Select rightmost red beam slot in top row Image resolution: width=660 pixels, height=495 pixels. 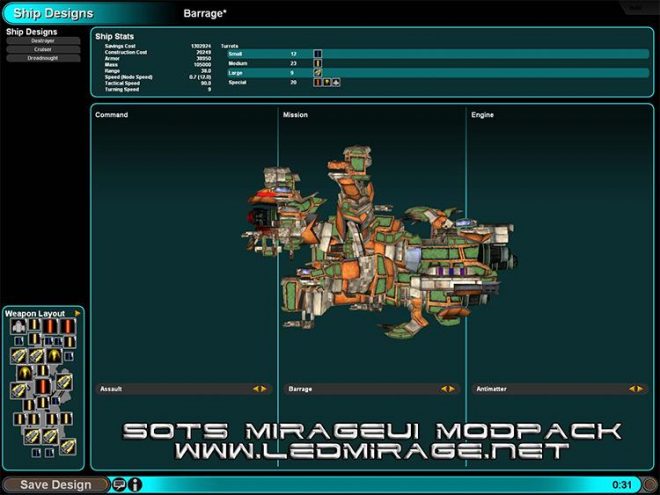click(x=68, y=326)
